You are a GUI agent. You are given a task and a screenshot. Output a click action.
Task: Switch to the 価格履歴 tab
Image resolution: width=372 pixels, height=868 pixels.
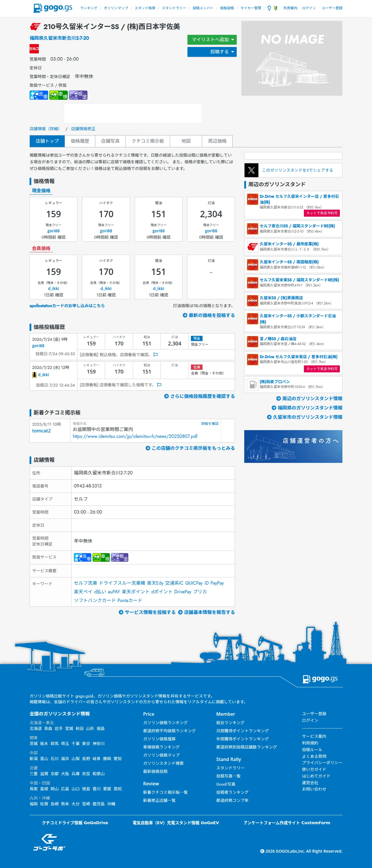80,141
